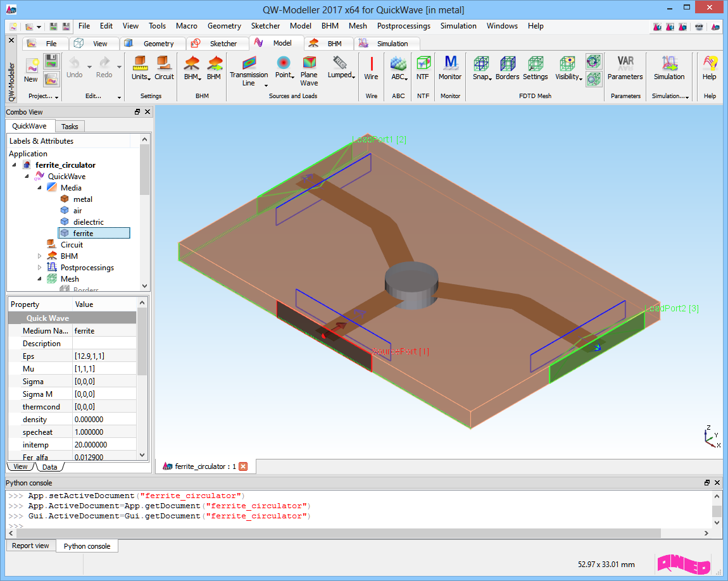This screenshot has height=581, width=728.
Task: Switch to the Tasks tab in Combo View
Action: 70,127
